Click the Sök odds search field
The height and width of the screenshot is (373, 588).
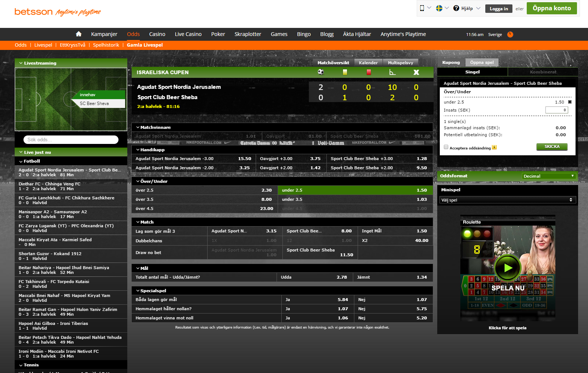70,140
